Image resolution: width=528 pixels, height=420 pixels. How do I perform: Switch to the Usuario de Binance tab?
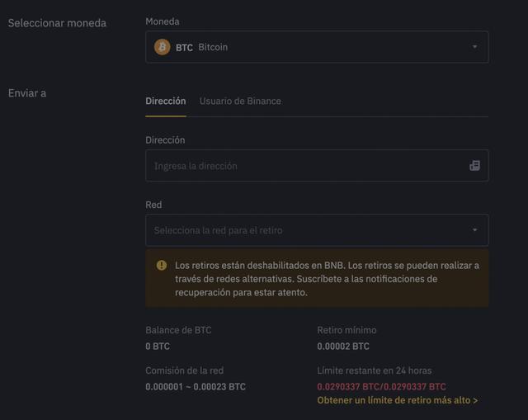pyautogui.click(x=240, y=101)
